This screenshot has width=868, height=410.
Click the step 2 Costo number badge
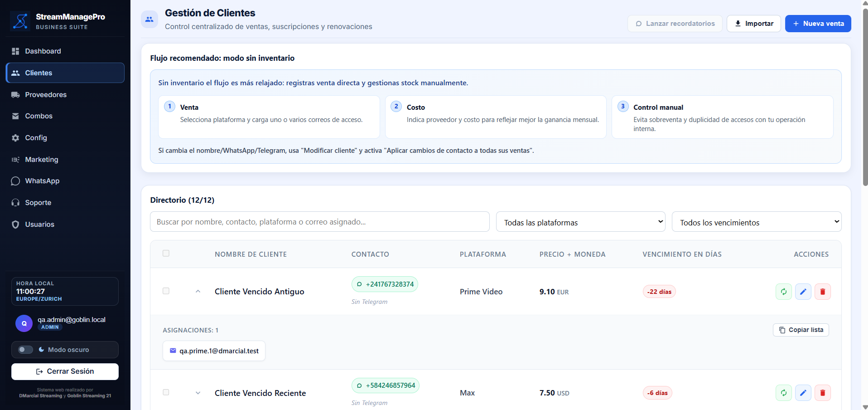click(396, 107)
